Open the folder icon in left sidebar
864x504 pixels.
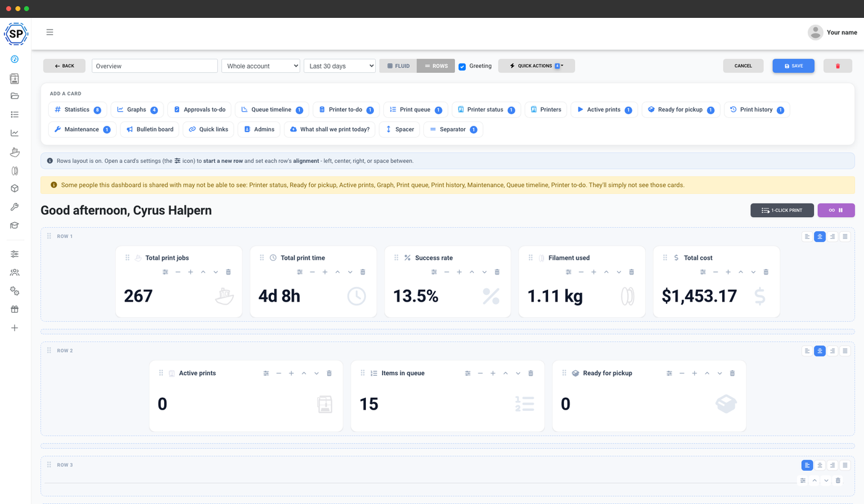coord(15,96)
